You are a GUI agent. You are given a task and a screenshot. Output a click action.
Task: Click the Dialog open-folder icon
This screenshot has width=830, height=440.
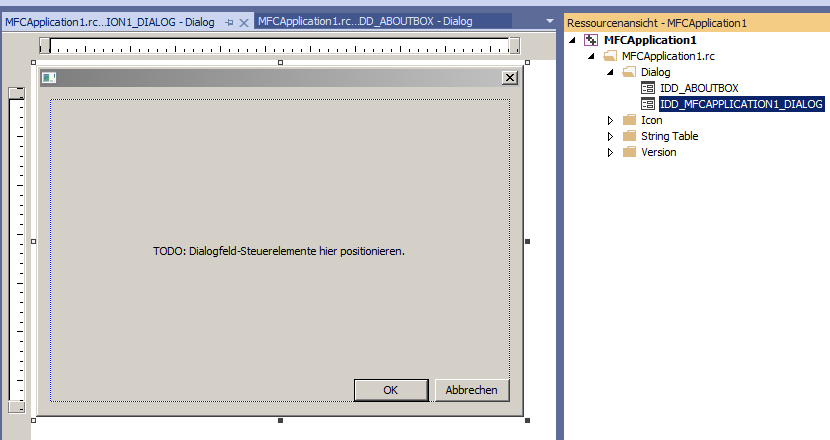629,72
